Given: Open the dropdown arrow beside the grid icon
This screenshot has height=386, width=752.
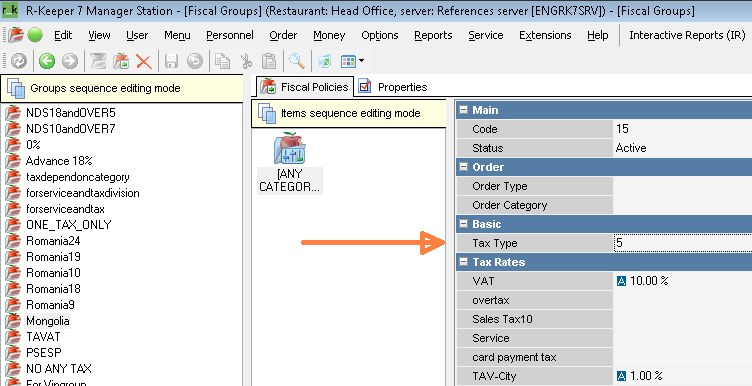Looking at the screenshot, I should pos(361,61).
